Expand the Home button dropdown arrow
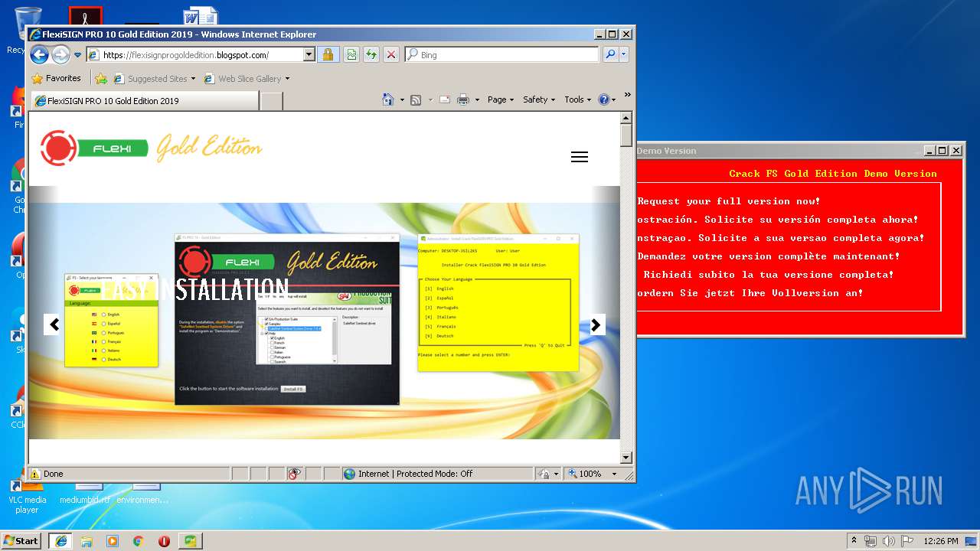This screenshot has height=551, width=980. point(402,100)
